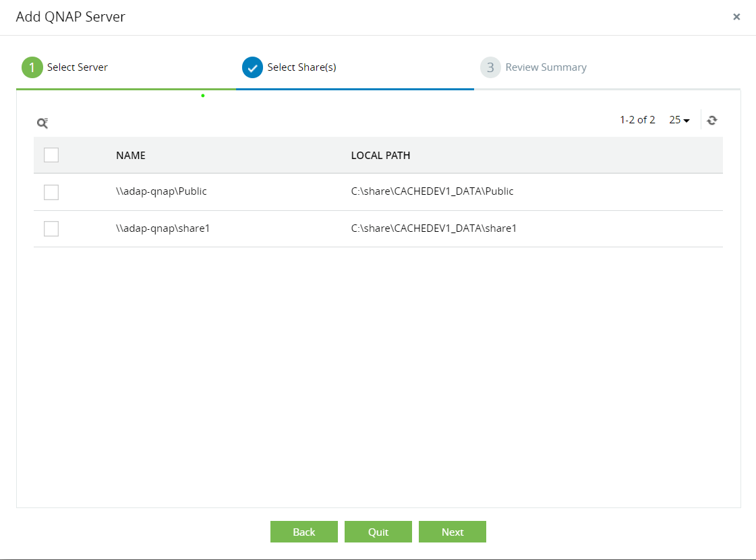Click the LOCAL PATH column header

(380, 156)
